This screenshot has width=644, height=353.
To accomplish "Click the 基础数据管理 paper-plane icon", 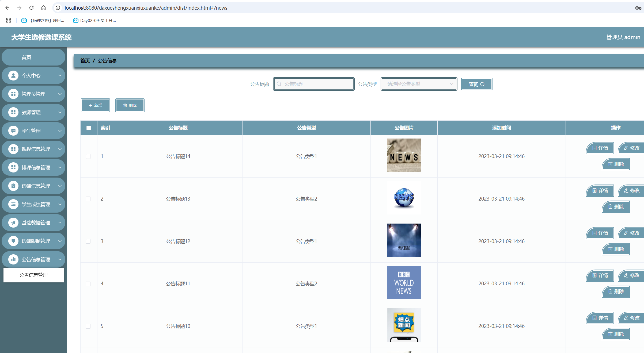I will (13, 222).
